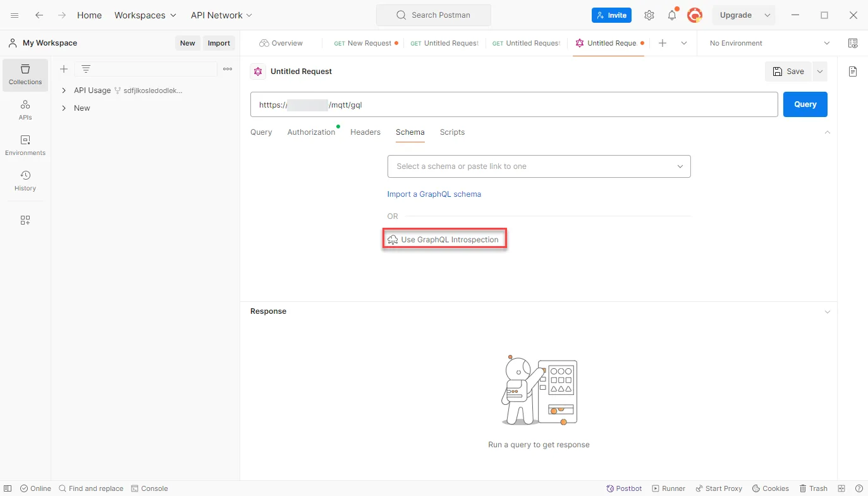
Task: Click the request URL field
Action: 514,104
